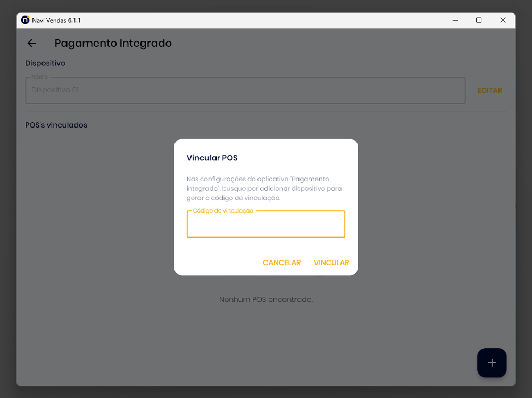Click the Navi Vendas app logo icon

pyautogui.click(x=25, y=20)
